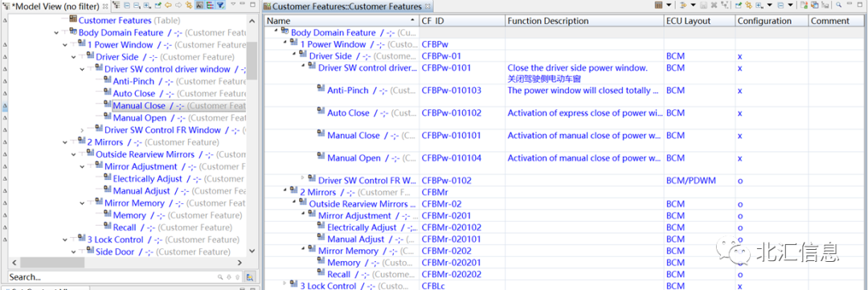Click the stacked windows copy icon
The width and height of the screenshot is (868, 290).
(815, 5)
